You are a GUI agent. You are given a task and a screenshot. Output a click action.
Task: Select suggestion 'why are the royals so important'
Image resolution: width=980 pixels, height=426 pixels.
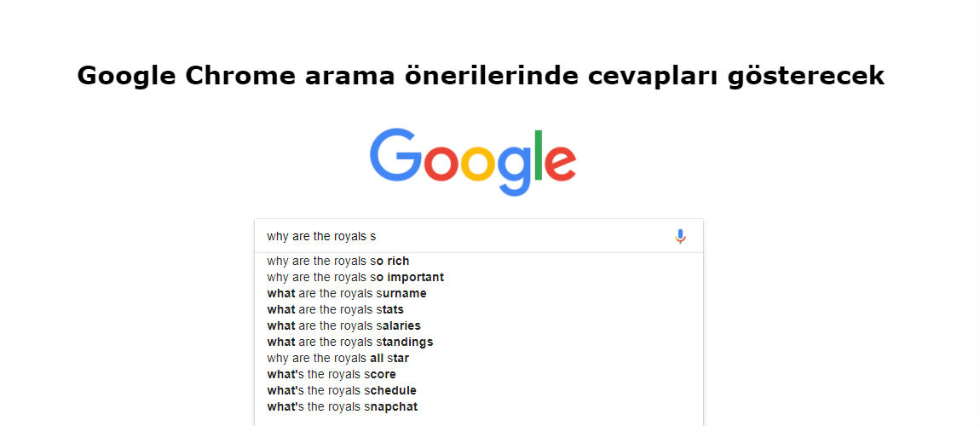click(x=355, y=278)
